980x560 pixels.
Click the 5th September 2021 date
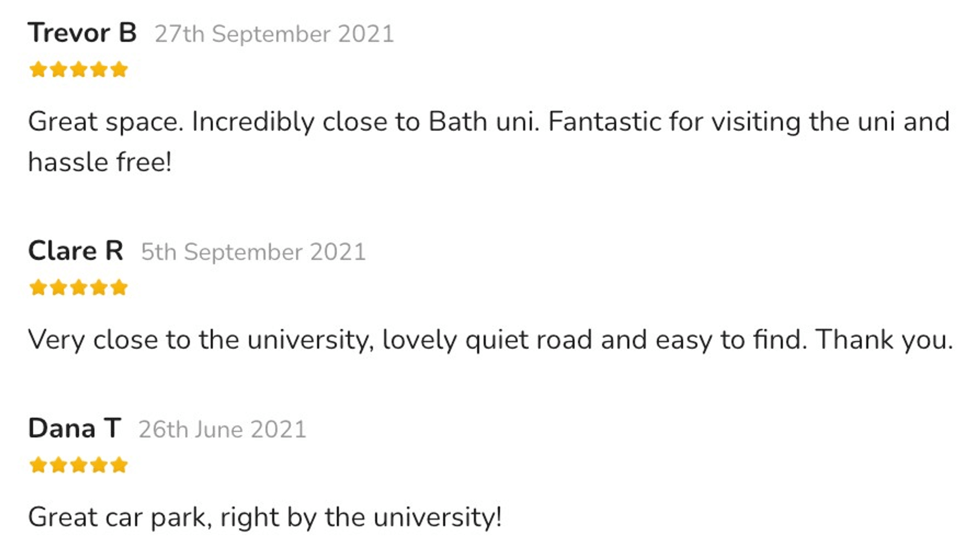(x=253, y=252)
